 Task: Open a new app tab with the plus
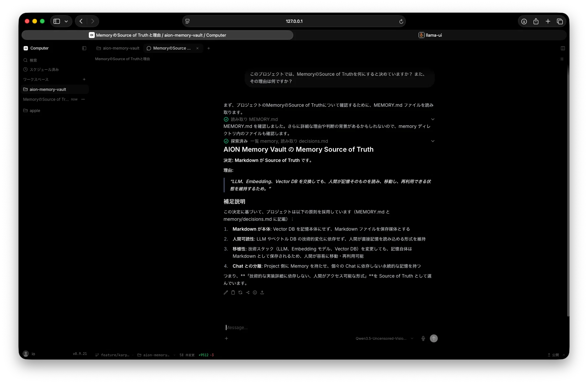click(x=209, y=48)
